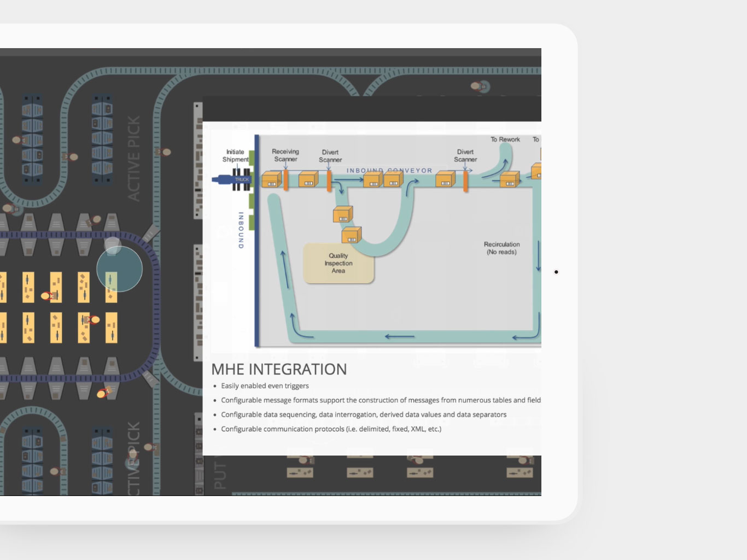Select the upper ACTIVE PICK zone label
This screenshot has height=560, width=747.
[x=134, y=159]
